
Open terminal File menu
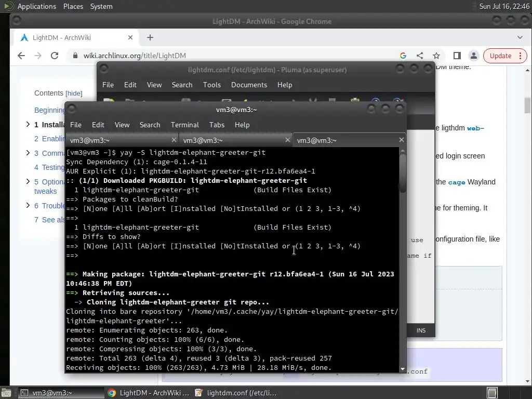coord(76,125)
